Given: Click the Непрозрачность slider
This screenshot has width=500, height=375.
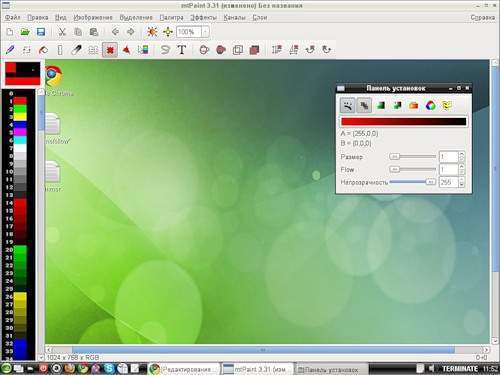Looking at the screenshot, I should click(x=413, y=182).
